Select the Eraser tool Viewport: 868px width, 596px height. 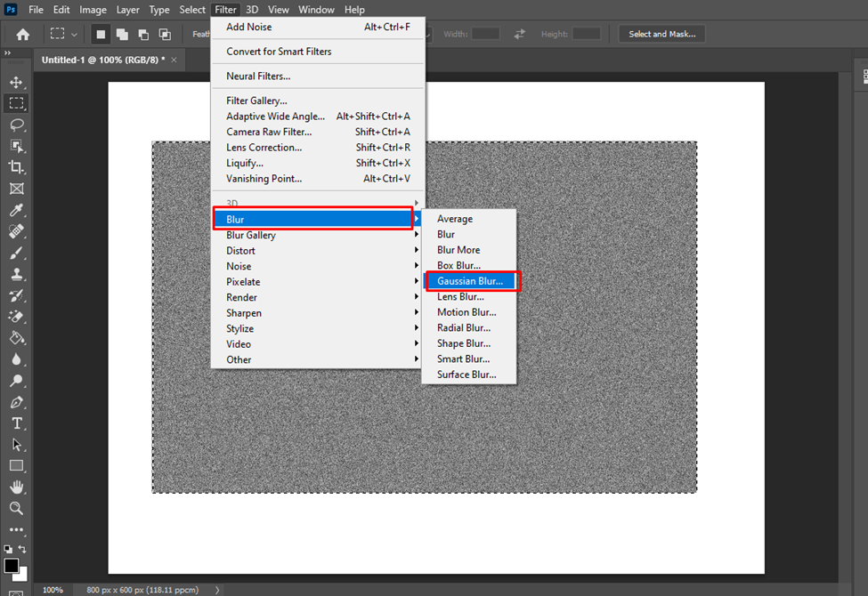point(17,317)
